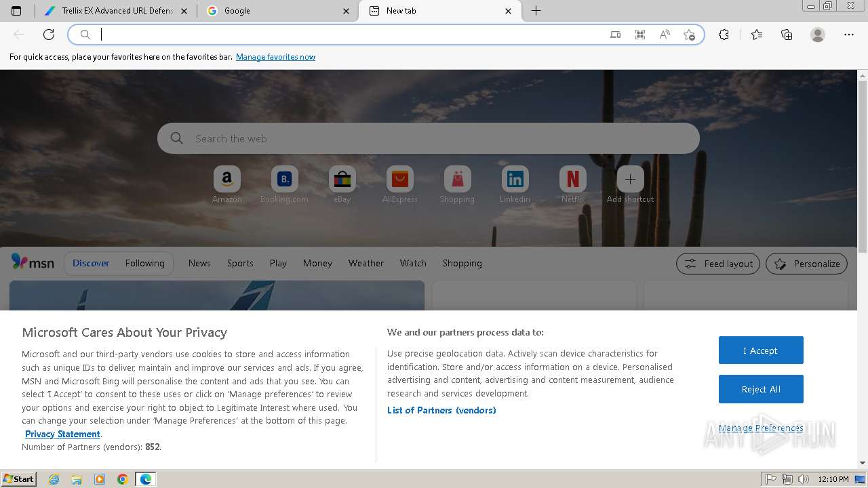Open the media player taskbar icon
Screen dimensions: 868x488
click(x=100, y=479)
